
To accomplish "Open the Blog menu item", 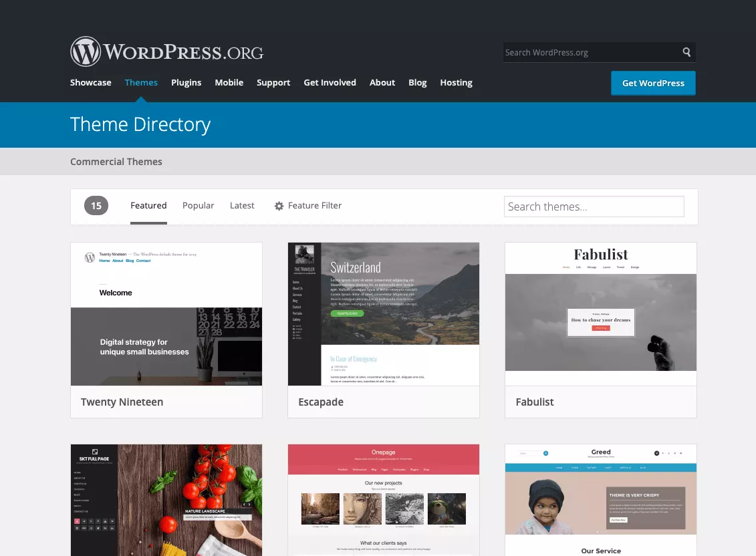I will 418,82.
